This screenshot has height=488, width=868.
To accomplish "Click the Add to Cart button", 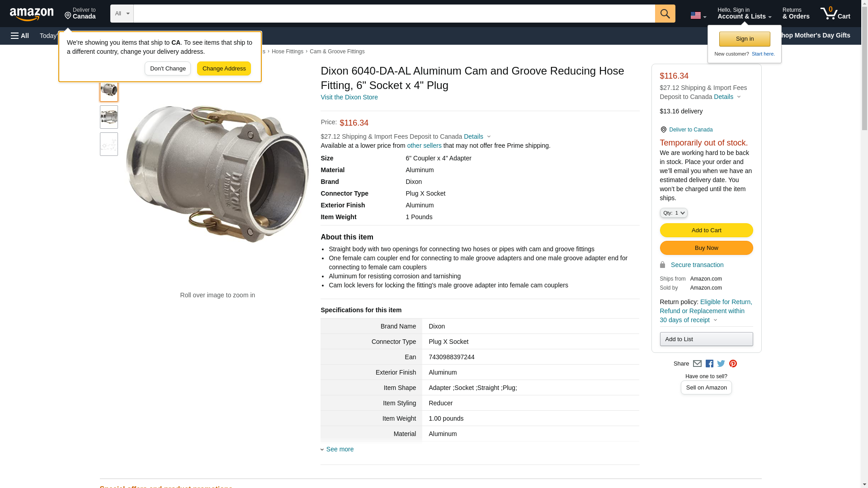I will [x=706, y=230].
